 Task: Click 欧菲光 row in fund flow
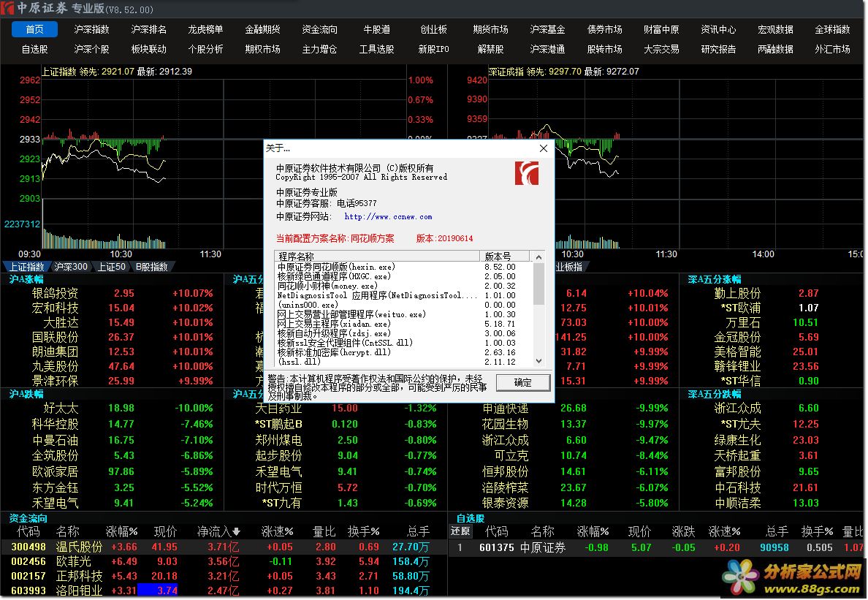[x=223, y=561]
